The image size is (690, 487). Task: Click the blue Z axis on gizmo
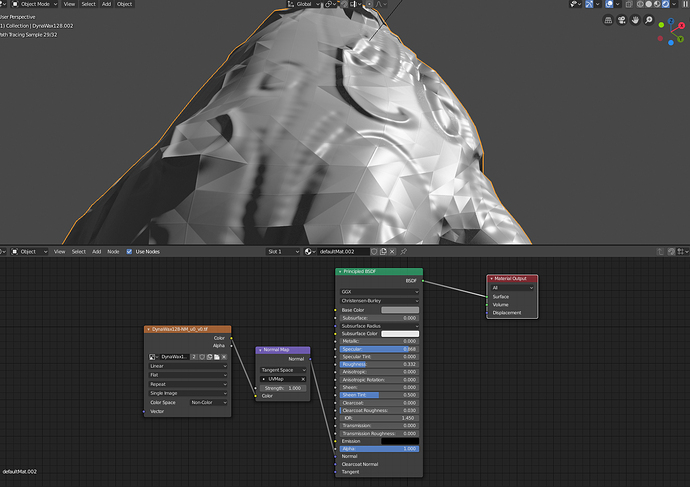tap(671, 21)
